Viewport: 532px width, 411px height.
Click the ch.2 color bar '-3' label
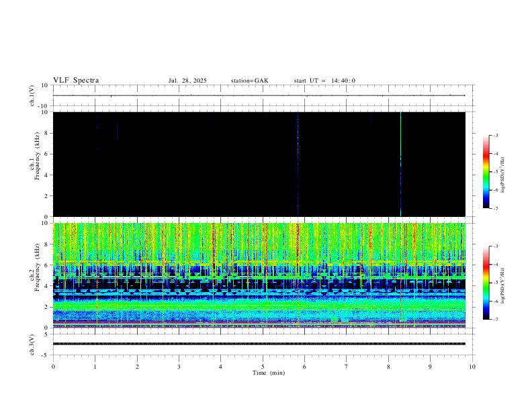[x=496, y=246]
